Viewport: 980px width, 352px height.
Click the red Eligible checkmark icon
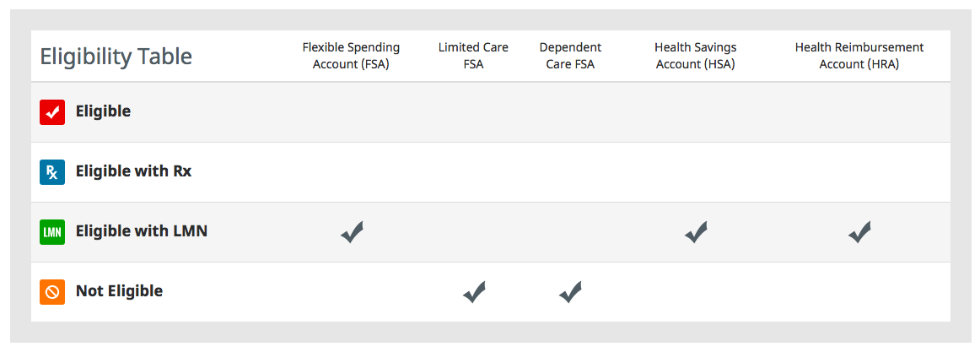pos(52,112)
